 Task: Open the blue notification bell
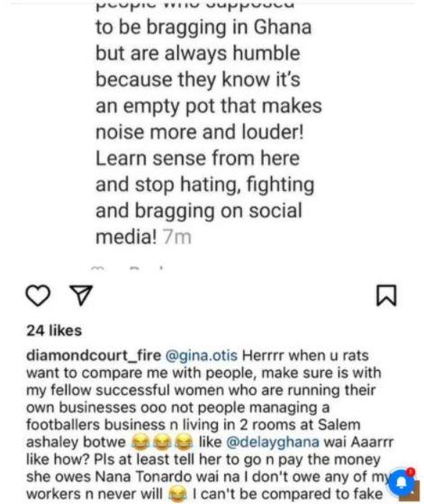(x=401, y=482)
